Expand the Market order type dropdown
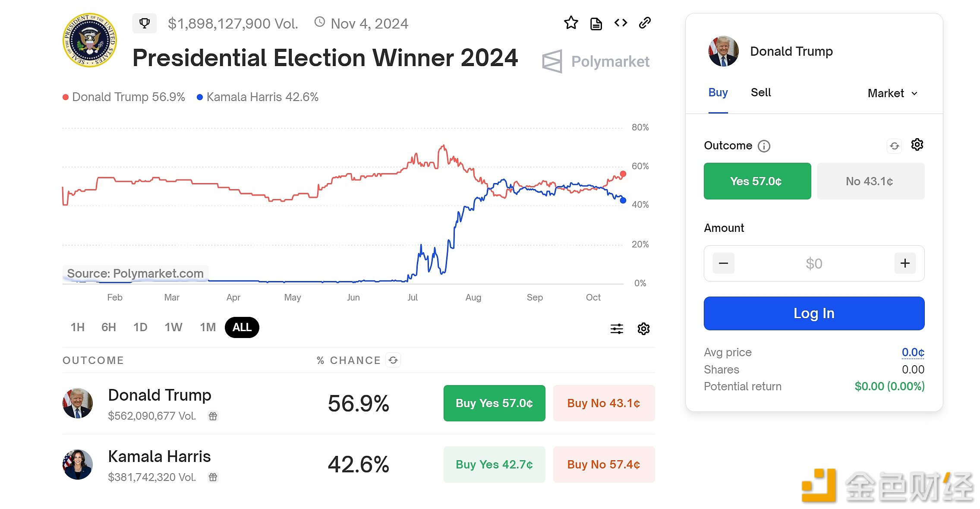Screen dimensions: 980x509 [x=895, y=93]
